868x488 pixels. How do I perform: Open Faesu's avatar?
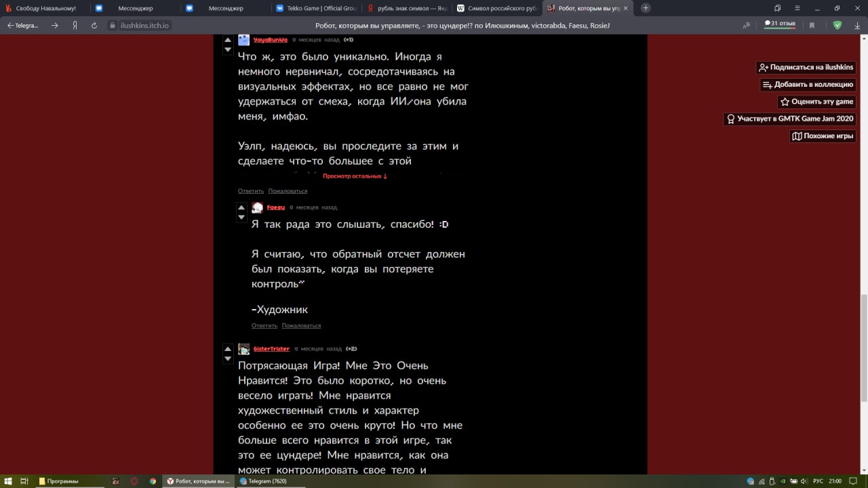257,207
